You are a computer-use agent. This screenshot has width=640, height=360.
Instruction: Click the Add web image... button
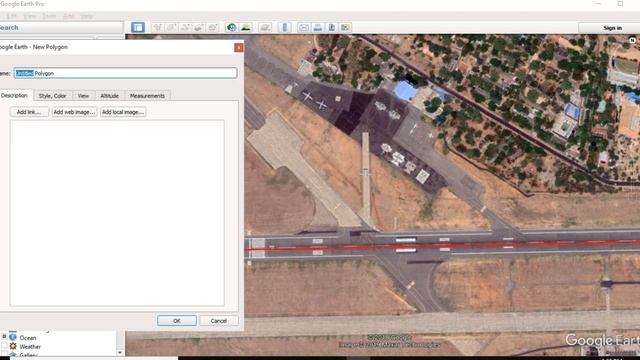click(74, 112)
